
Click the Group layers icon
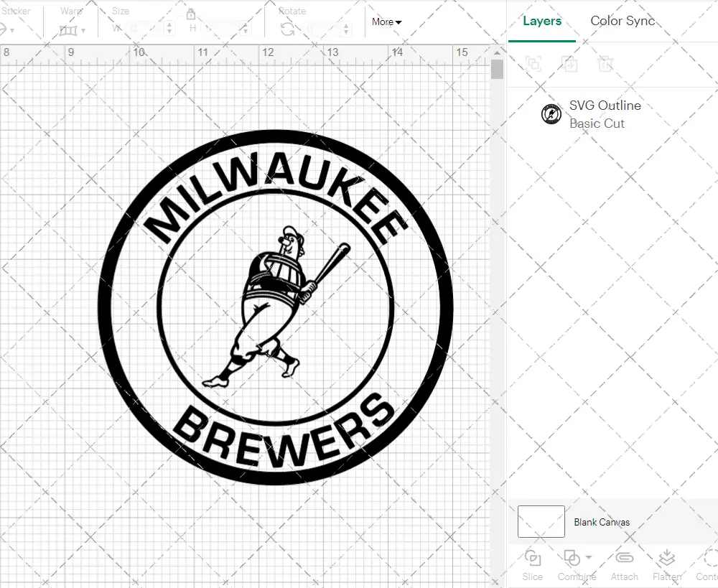coord(533,64)
